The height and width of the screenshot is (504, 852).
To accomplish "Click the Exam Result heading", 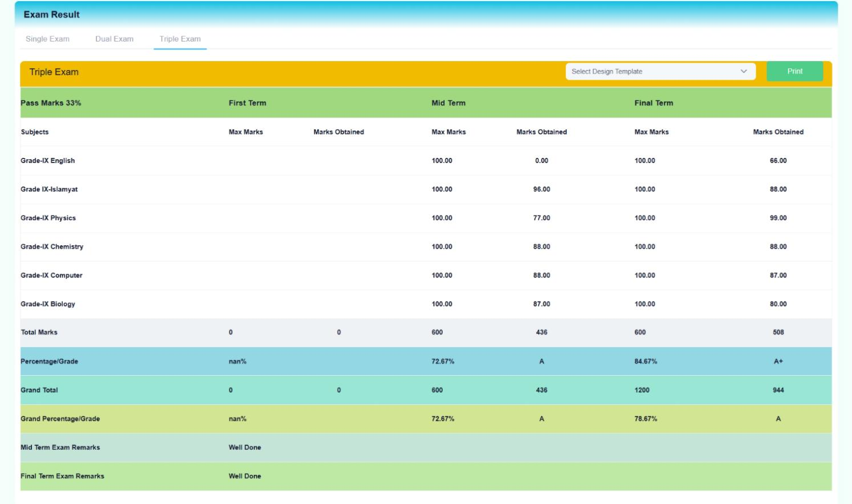I will (51, 14).
